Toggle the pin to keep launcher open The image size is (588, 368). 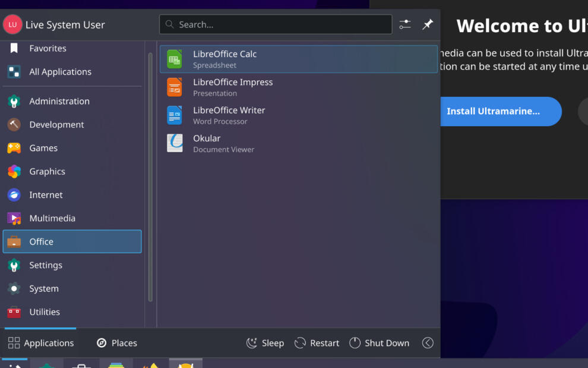click(428, 24)
